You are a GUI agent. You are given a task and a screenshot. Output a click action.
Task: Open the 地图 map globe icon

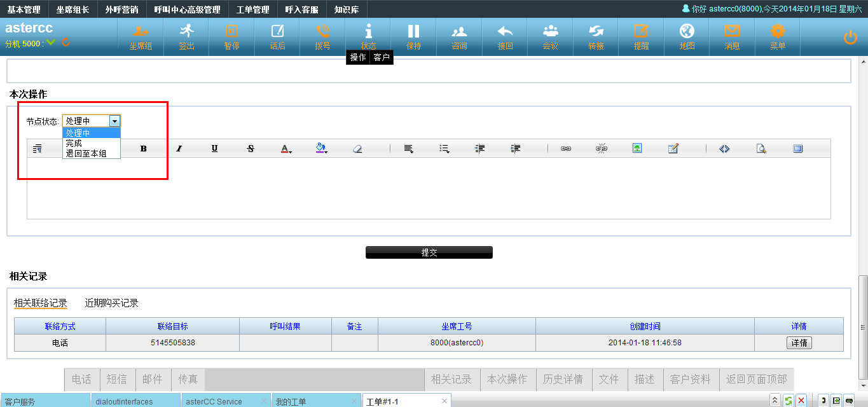(x=687, y=36)
